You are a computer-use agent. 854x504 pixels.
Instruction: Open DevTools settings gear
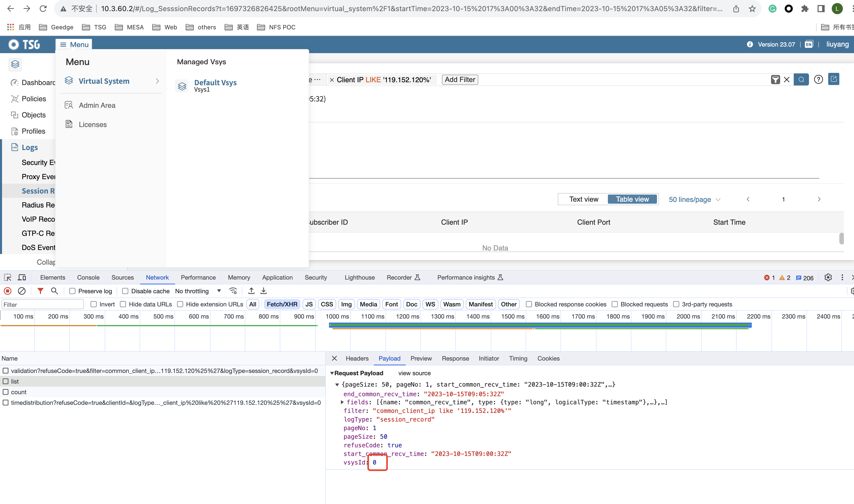[x=828, y=278]
